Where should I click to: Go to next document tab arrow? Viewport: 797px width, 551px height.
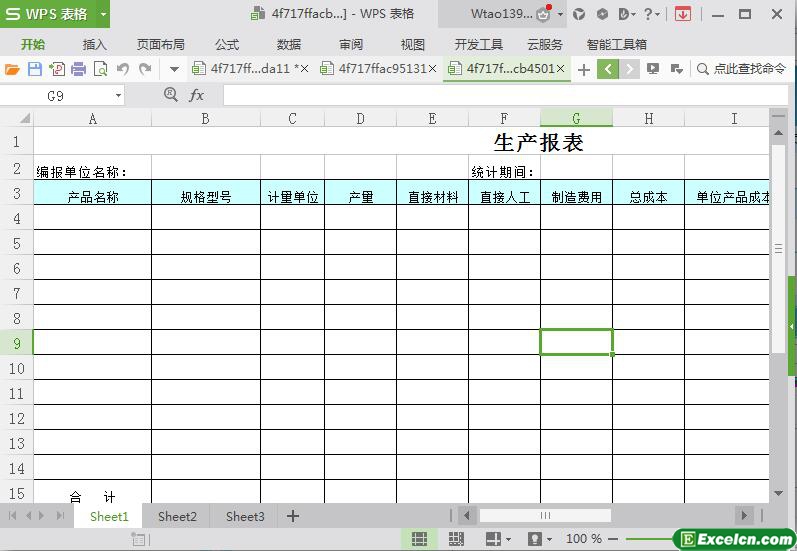[629, 69]
